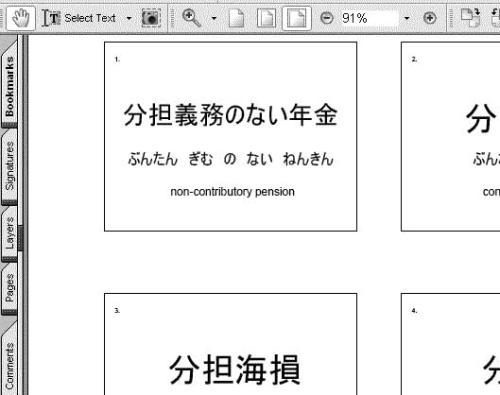Click the navigation pane splitter handle
This screenshot has width=500, height=395.
pos(21,239)
